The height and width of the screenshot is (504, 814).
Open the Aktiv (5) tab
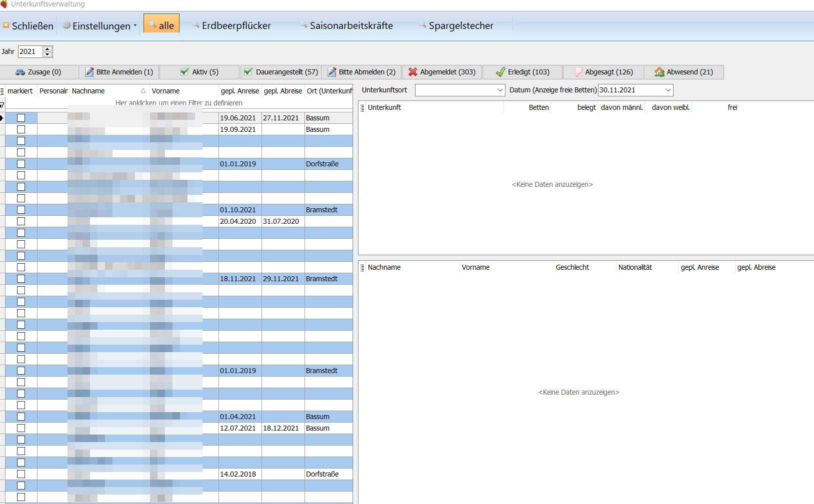(x=199, y=72)
